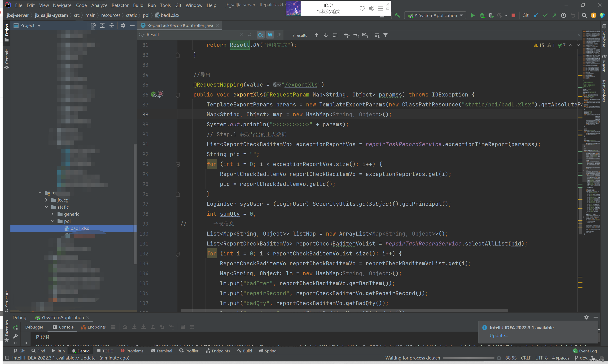Collapse the poi folder in tree
Image resolution: width=608 pixels, height=364 pixels.
53,221
